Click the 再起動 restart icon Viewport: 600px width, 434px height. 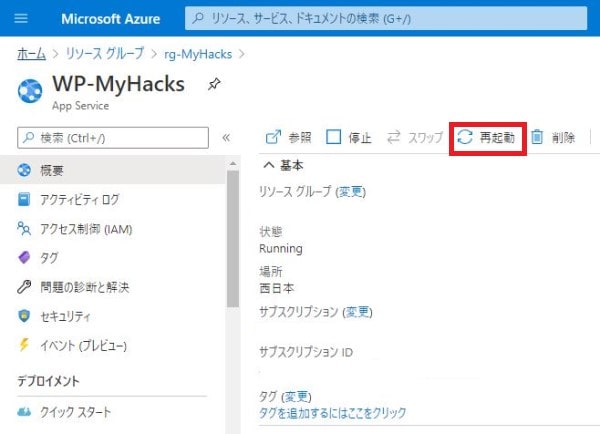[x=465, y=137]
